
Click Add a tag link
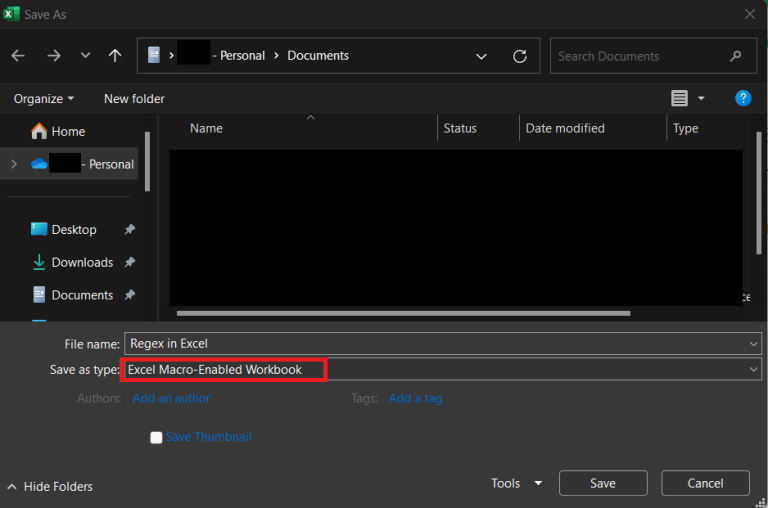(415, 398)
